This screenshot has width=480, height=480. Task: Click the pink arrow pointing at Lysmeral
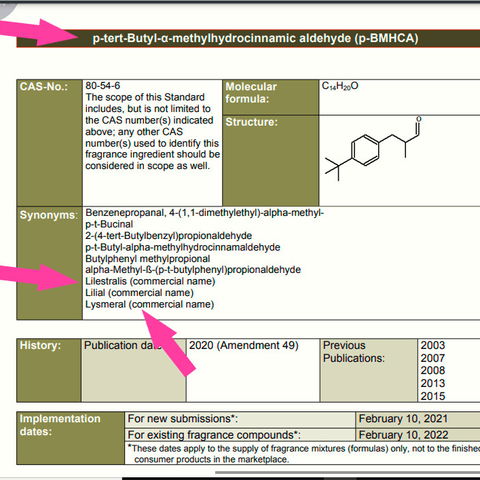(170, 342)
